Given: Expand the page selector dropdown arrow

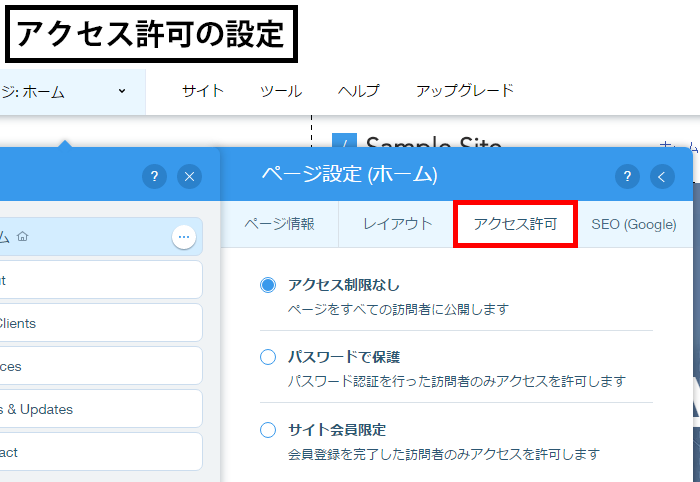Looking at the screenshot, I should tap(122, 91).
